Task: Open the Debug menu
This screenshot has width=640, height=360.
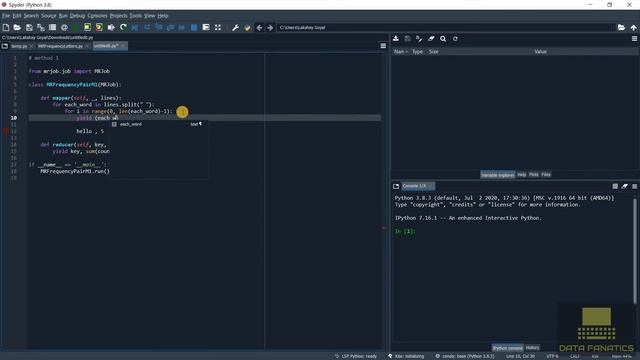Action: 77,16
